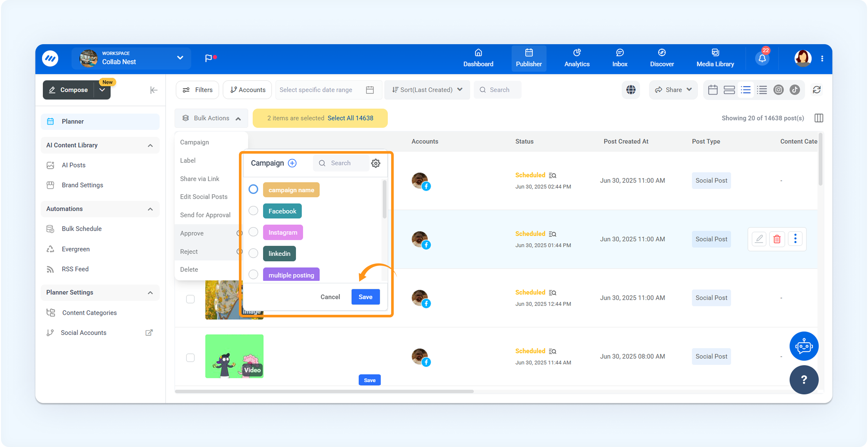Switch to compact list view
The height and width of the screenshot is (447, 868).
point(762,90)
